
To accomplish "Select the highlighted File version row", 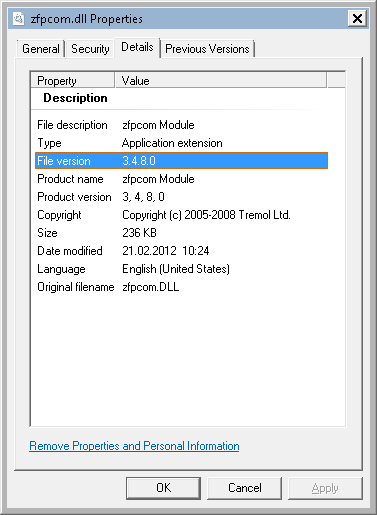I will pos(181,161).
